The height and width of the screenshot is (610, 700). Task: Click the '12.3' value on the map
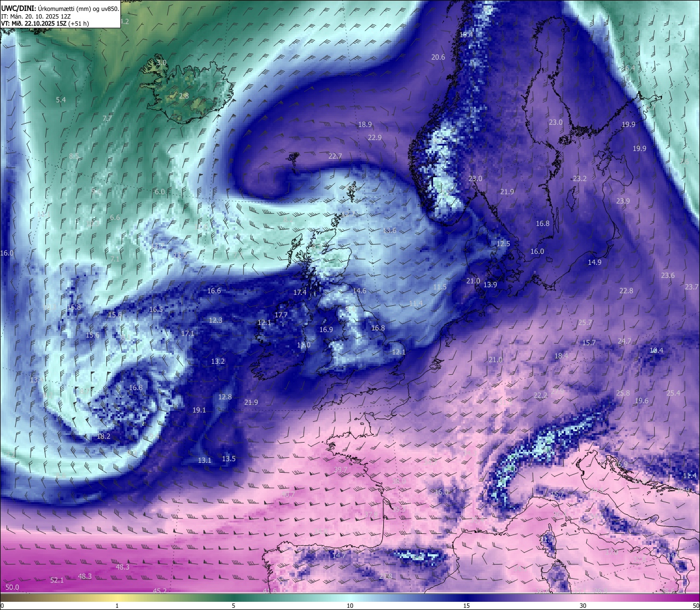(215, 320)
